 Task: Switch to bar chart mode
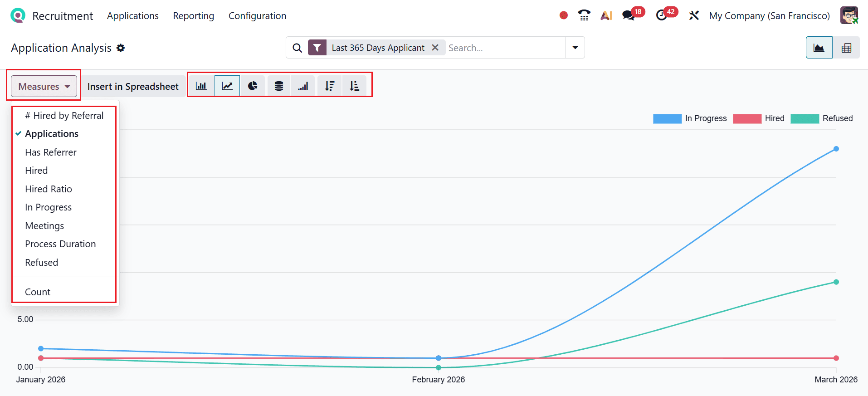(x=201, y=86)
